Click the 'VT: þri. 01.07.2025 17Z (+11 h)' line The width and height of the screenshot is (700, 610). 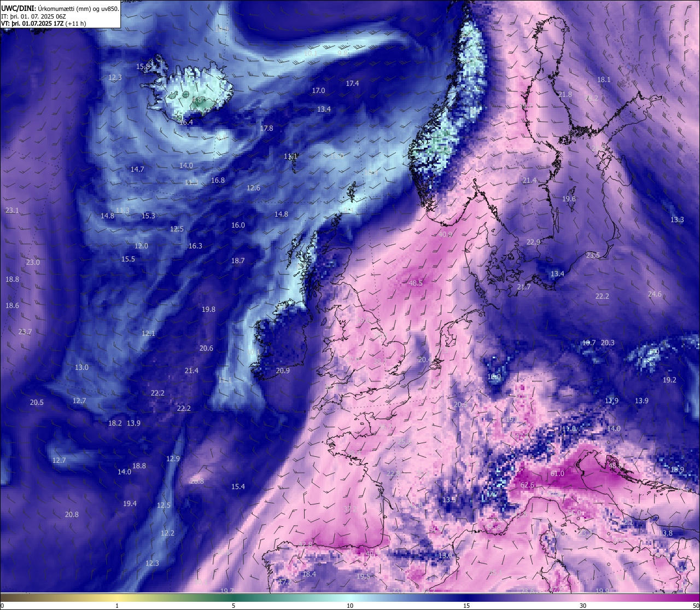click(44, 24)
